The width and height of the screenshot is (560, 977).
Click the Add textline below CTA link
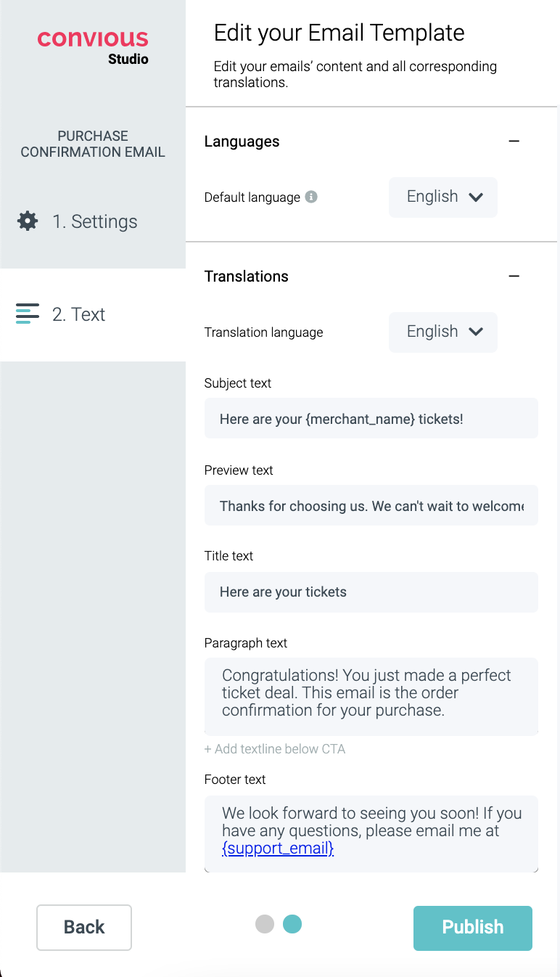pos(275,749)
